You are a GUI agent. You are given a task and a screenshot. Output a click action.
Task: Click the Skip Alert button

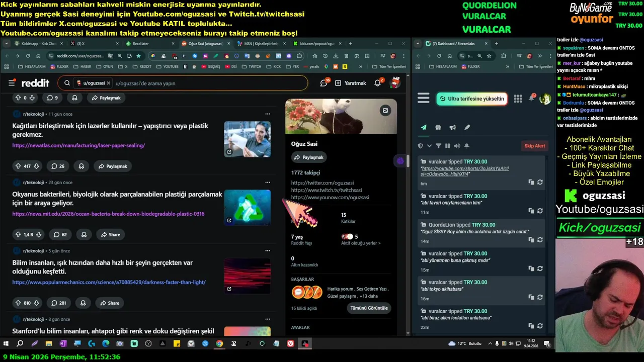click(534, 146)
